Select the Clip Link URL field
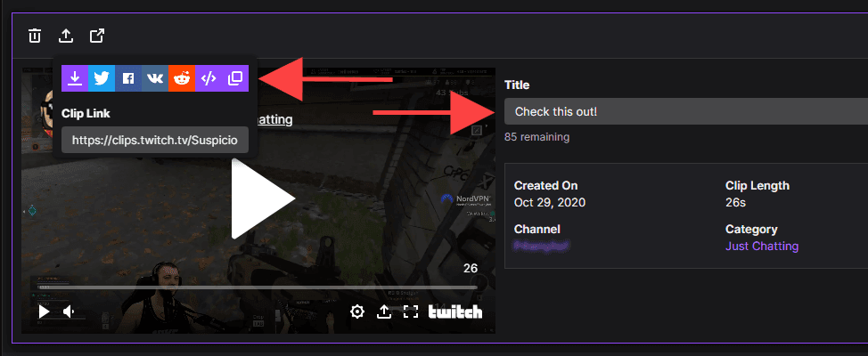The height and width of the screenshot is (356, 868). click(155, 140)
